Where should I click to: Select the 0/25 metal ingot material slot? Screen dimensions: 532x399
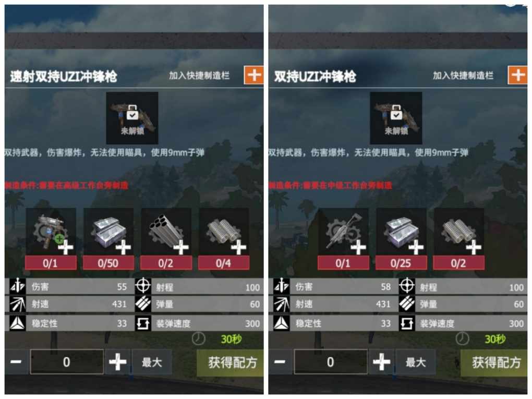[401, 239]
